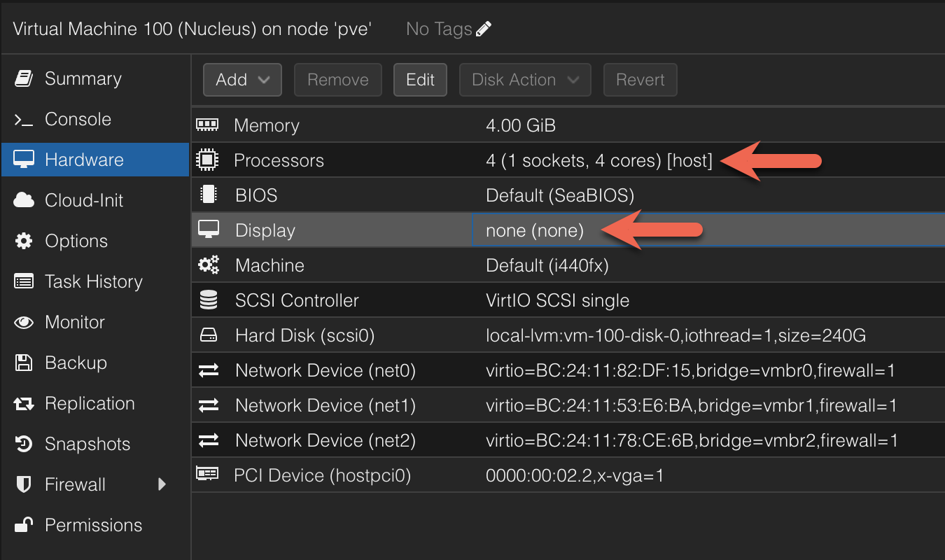The height and width of the screenshot is (560, 945).
Task: Select the hostpci0 0000:00:02.2 value
Action: [575, 476]
